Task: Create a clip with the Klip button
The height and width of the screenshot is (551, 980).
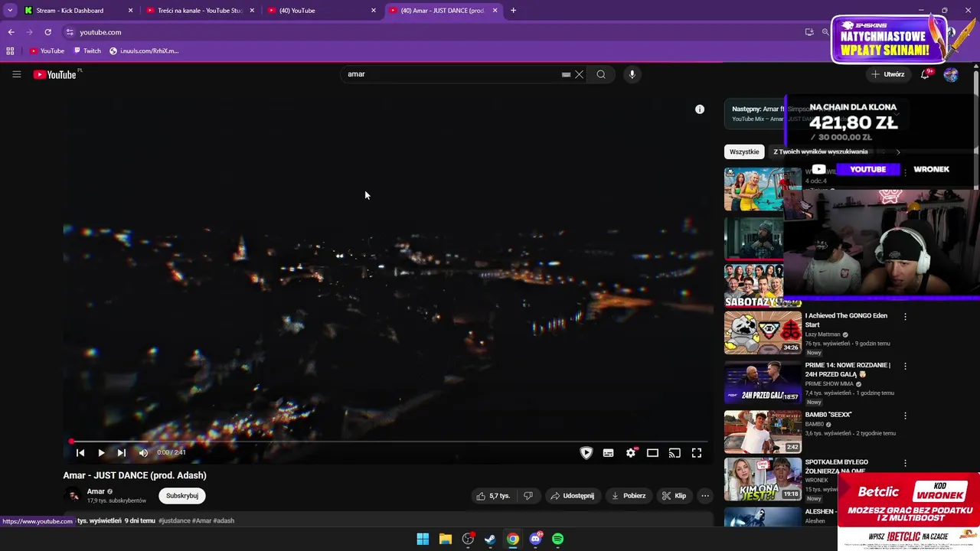Action: [x=674, y=496]
